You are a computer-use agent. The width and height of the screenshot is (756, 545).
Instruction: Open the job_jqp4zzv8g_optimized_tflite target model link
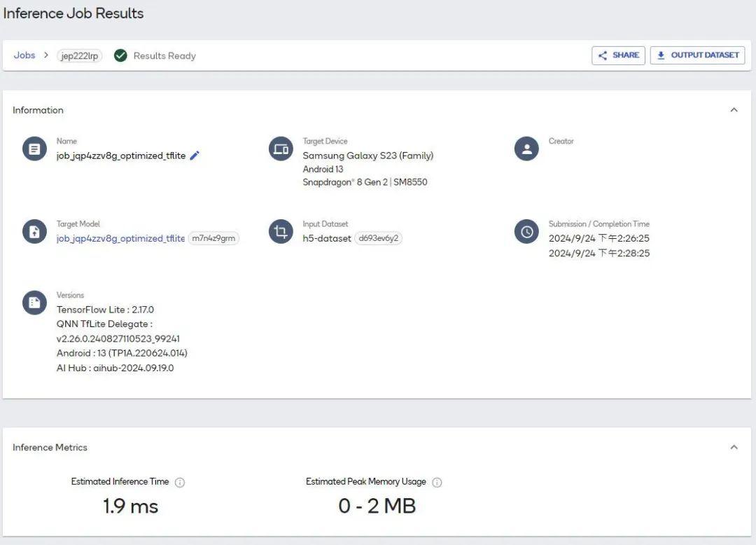point(120,238)
